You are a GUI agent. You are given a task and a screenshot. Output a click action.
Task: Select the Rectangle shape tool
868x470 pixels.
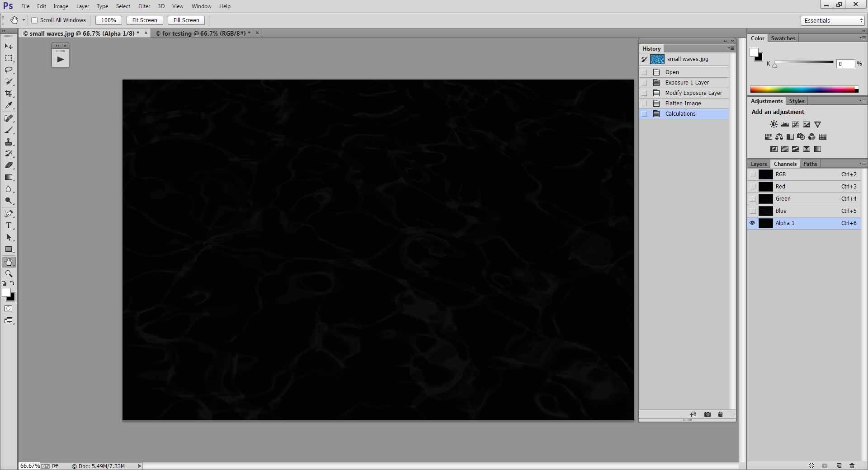9,249
